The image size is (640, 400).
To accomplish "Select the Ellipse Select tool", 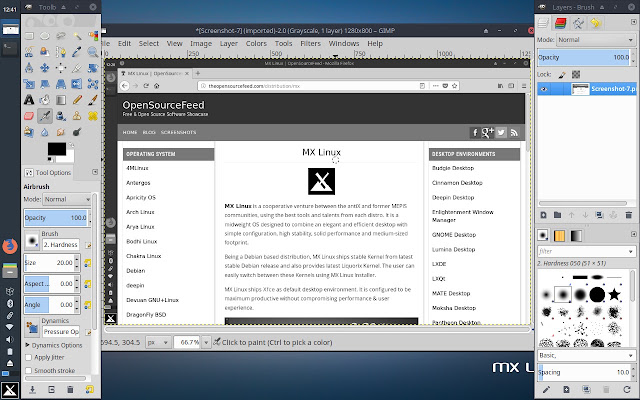I will coord(45,36).
